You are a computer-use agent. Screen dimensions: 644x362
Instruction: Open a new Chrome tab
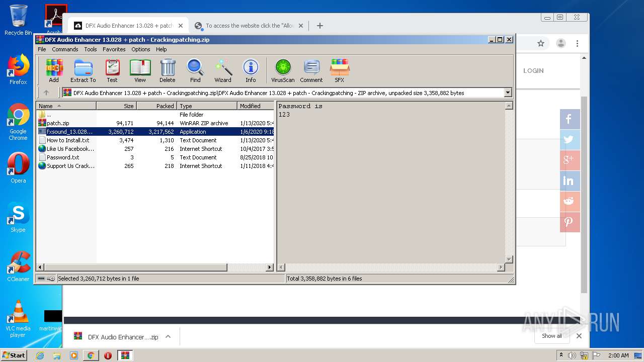(320, 26)
